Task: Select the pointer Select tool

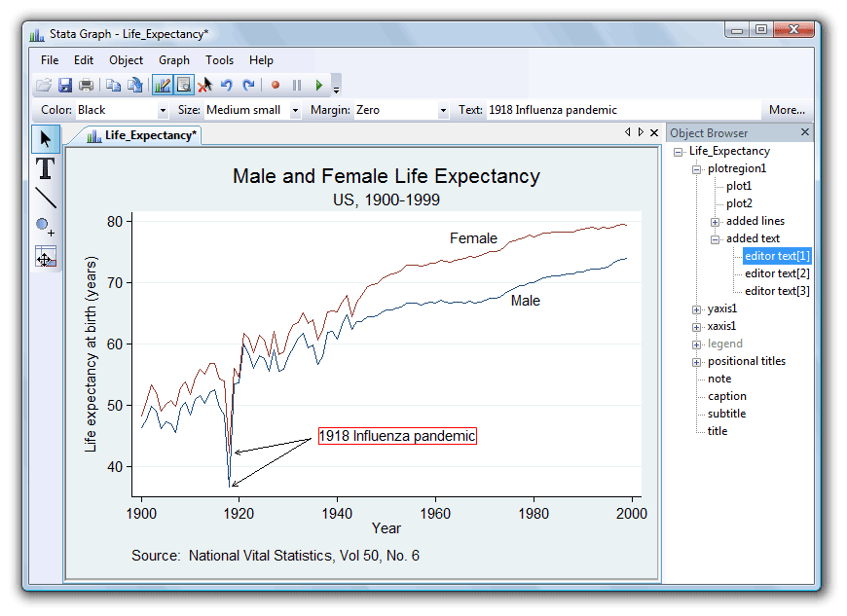Action: [44, 139]
